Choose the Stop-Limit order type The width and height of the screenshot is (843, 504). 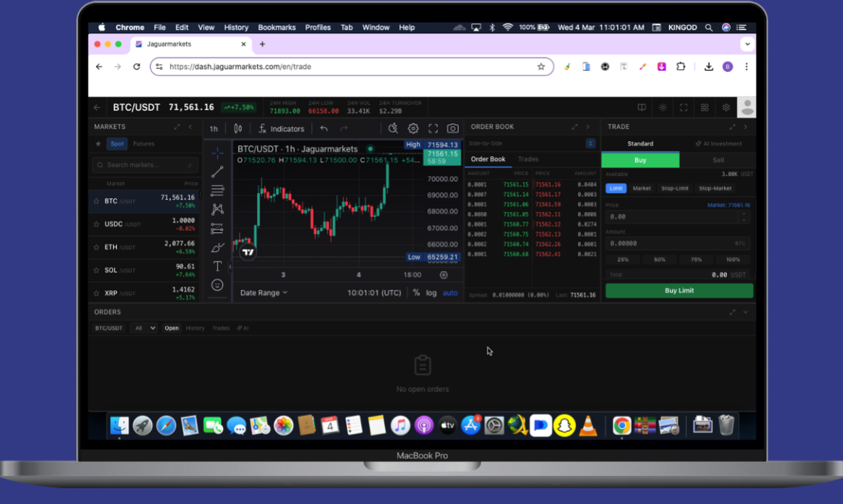click(675, 188)
